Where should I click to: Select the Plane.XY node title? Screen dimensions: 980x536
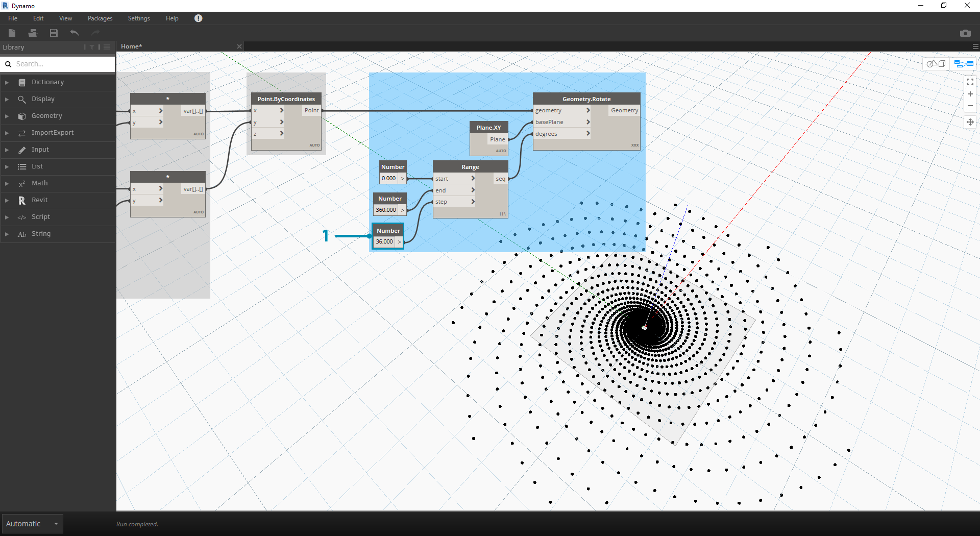[x=488, y=128]
